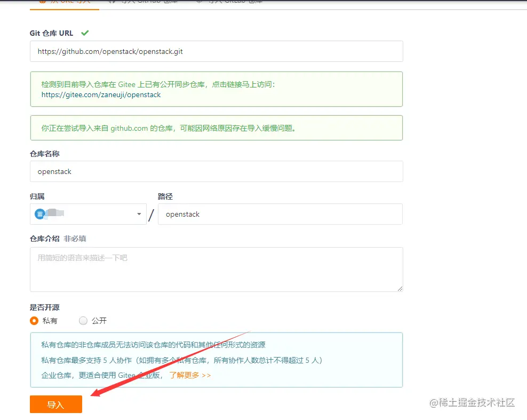Screen dimensions: 527x420
Task: Click the '非必填' optional hint text
Action: [75, 239]
